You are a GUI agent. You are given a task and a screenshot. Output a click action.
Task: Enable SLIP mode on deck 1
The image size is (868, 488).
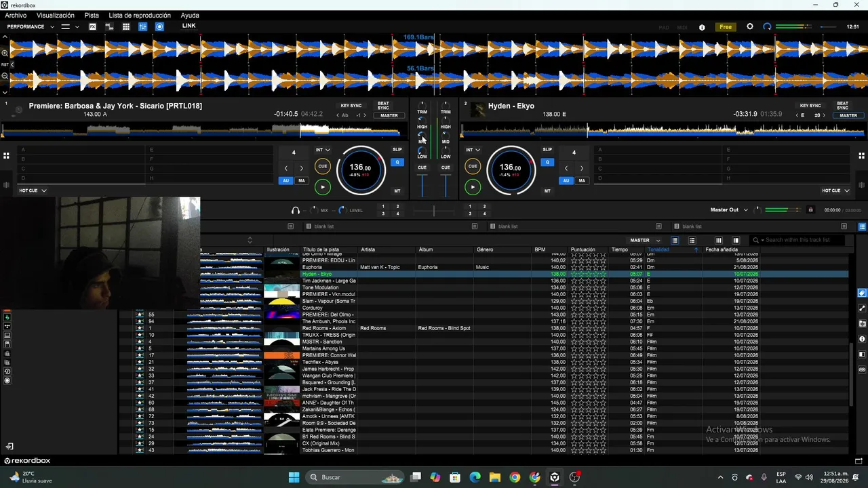pyautogui.click(x=397, y=149)
